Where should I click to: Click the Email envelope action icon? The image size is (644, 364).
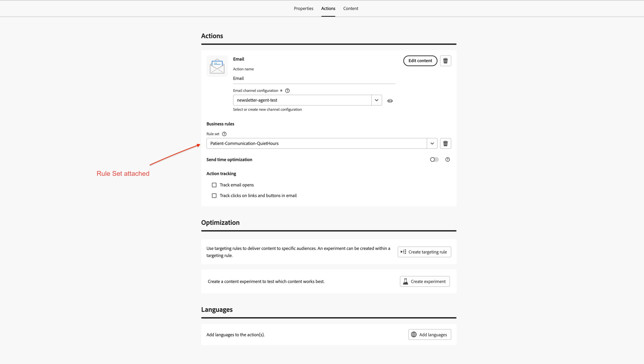(x=217, y=66)
